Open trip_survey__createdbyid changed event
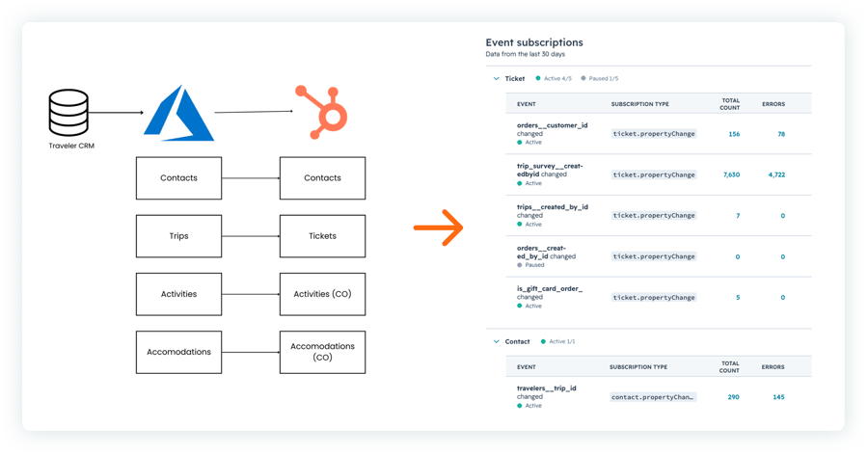 [x=550, y=171]
